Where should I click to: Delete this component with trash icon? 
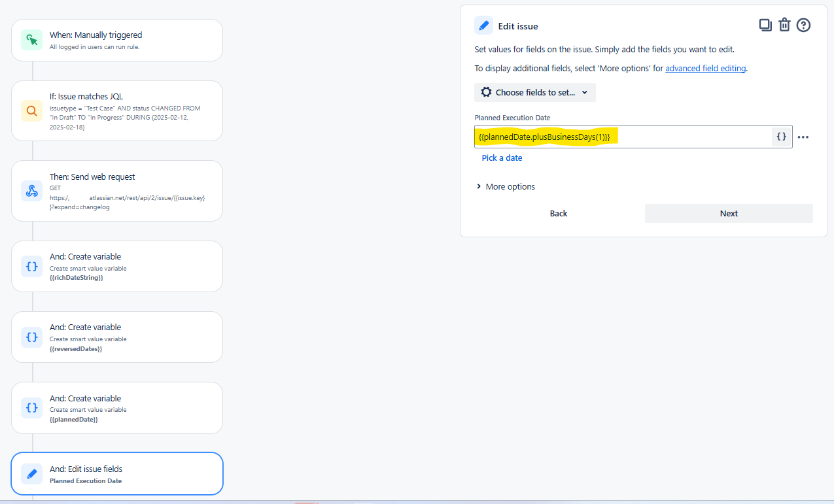pyautogui.click(x=784, y=25)
